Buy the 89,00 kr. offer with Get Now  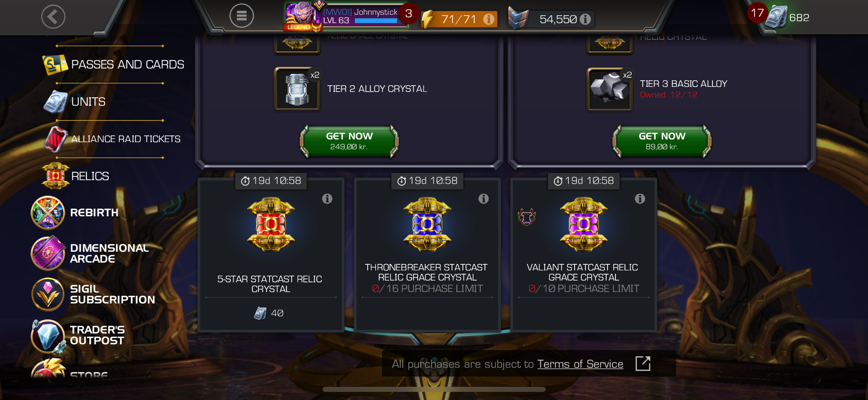[x=662, y=141]
